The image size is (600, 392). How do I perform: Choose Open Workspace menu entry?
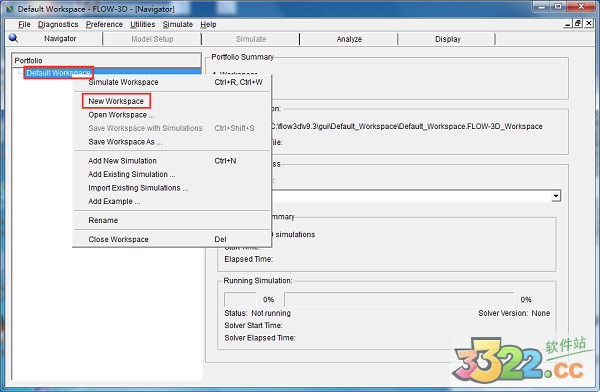[121, 115]
